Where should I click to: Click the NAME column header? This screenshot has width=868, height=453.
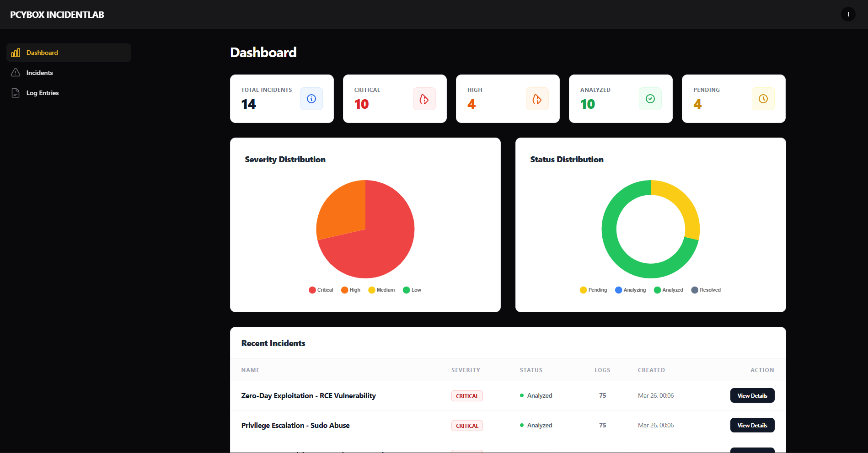click(251, 370)
